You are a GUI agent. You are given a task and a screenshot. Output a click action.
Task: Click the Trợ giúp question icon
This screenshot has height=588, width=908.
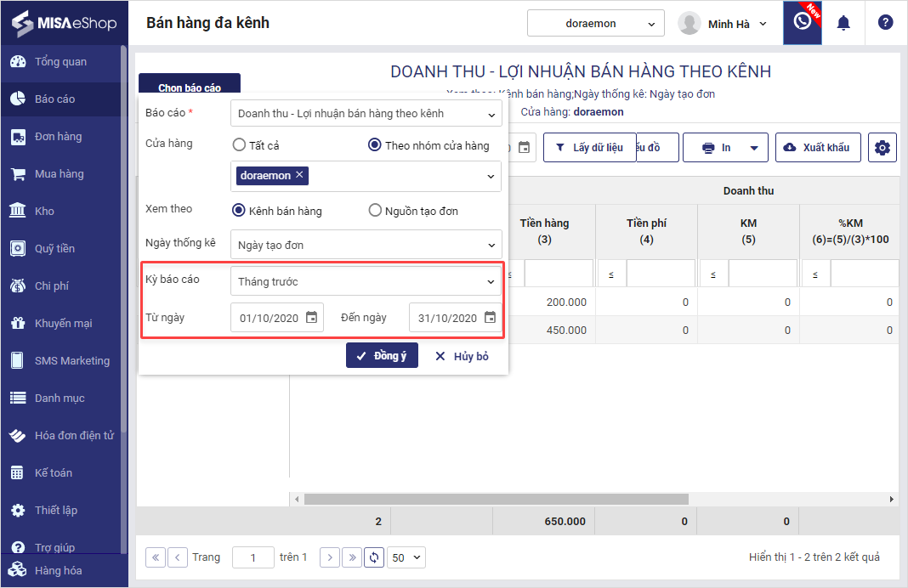[x=18, y=547]
